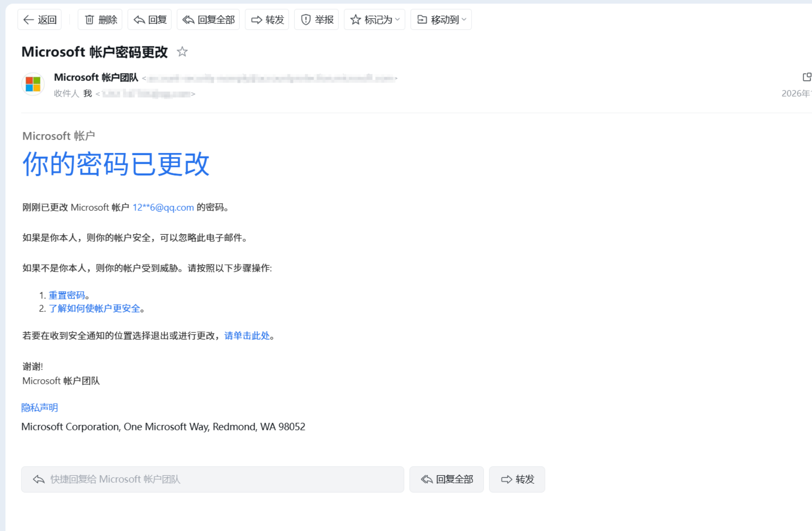Click sender name Microsoft 帐户团队
812x531 pixels.
(96, 78)
